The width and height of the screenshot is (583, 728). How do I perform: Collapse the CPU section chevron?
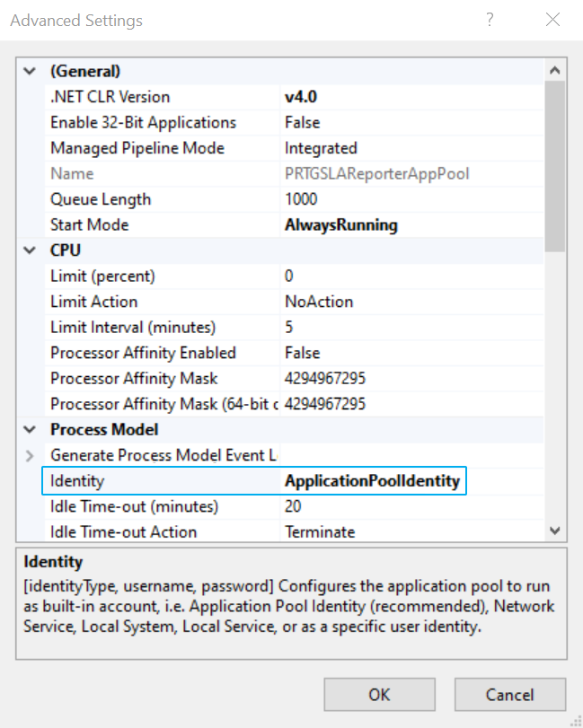pos(30,250)
